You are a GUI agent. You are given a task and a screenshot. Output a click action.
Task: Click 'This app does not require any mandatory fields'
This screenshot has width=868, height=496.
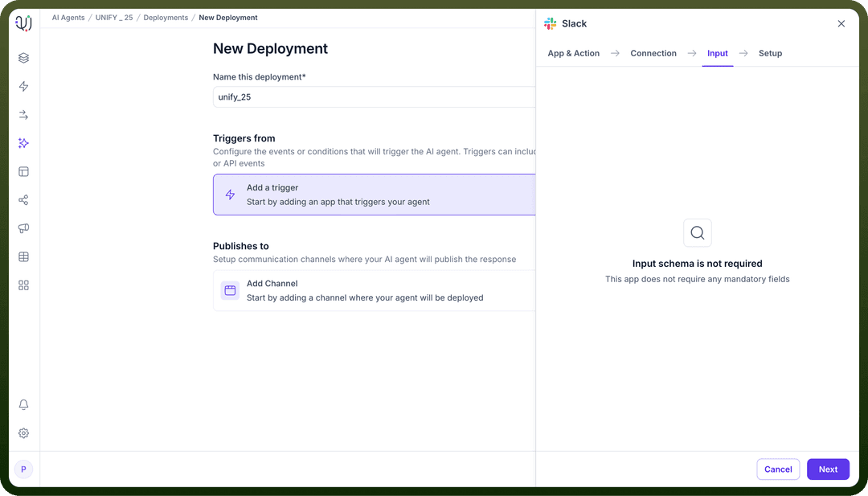[x=698, y=279]
